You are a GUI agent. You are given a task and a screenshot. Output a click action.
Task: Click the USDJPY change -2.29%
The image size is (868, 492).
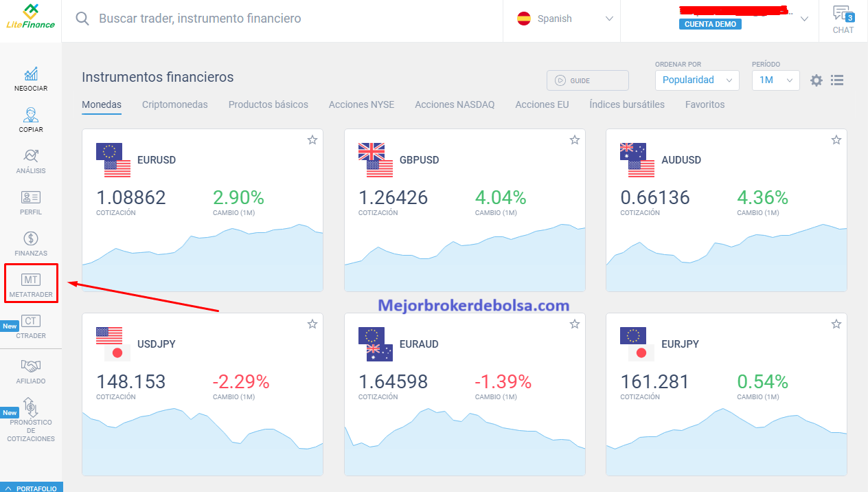[241, 382]
